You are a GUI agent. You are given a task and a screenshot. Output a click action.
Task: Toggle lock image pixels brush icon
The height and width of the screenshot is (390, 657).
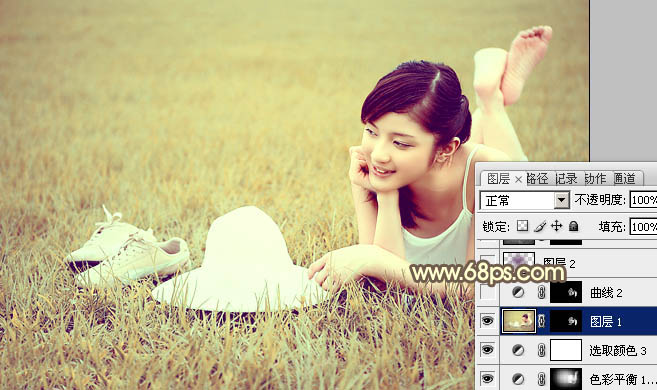[540, 226]
